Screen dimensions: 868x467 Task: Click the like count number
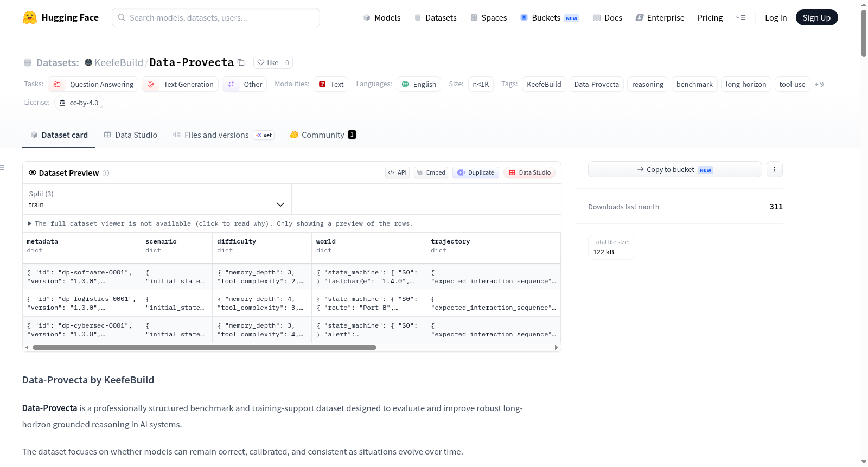pyautogui.click(x=288, y=62)
